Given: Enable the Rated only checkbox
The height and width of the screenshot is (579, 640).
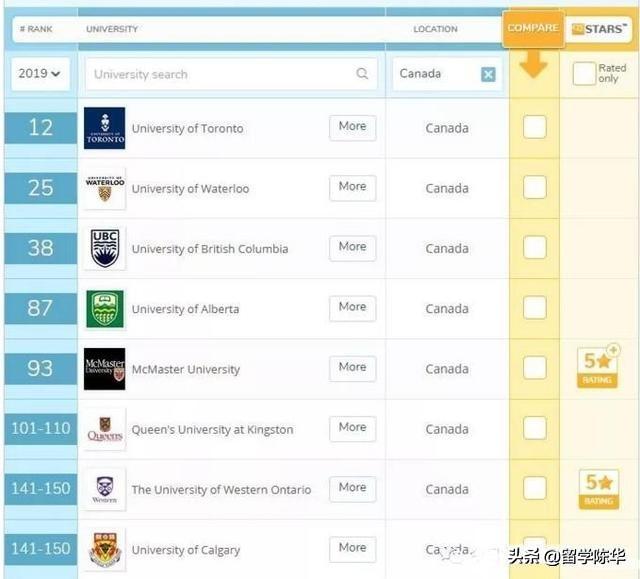Looking at the screenshot, I should [584, 74].
